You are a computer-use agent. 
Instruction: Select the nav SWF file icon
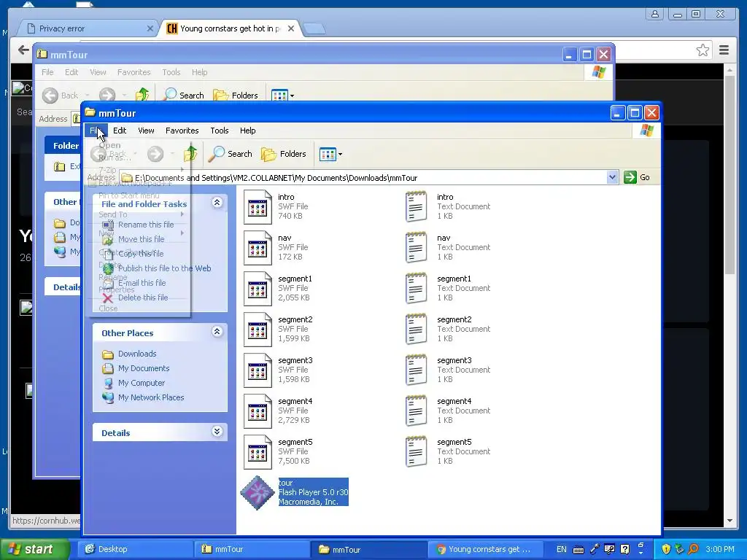point(258,248)
